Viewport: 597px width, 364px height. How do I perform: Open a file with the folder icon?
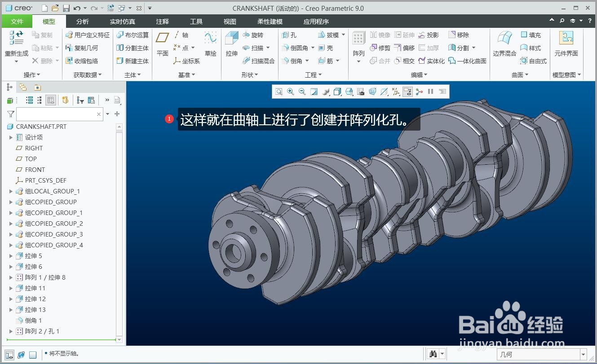click(x=55, y=8)
